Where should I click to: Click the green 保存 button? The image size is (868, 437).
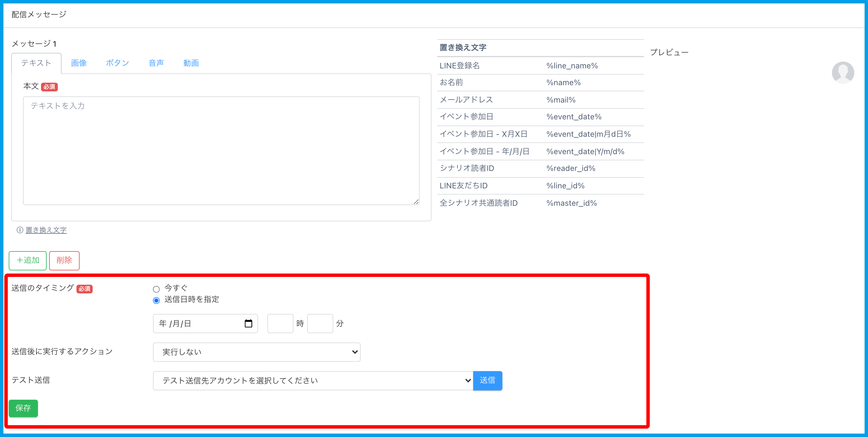coord(23,408)
